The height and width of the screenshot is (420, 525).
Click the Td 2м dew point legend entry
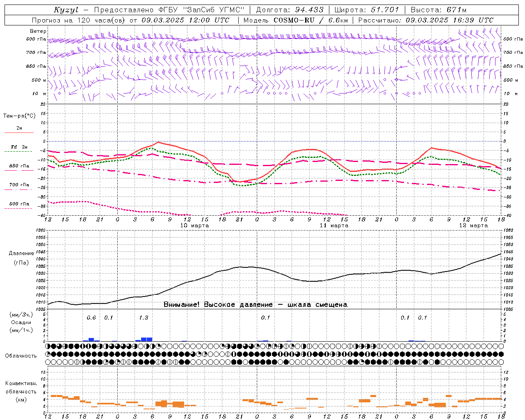(19, 147)
